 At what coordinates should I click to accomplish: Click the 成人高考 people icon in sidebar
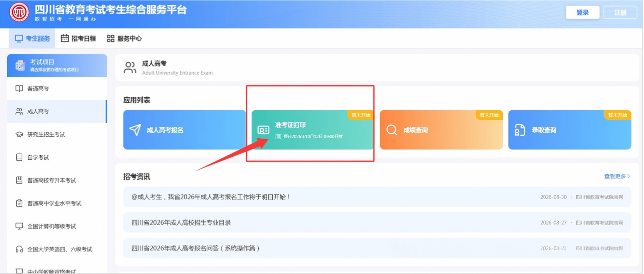(19, 111)
